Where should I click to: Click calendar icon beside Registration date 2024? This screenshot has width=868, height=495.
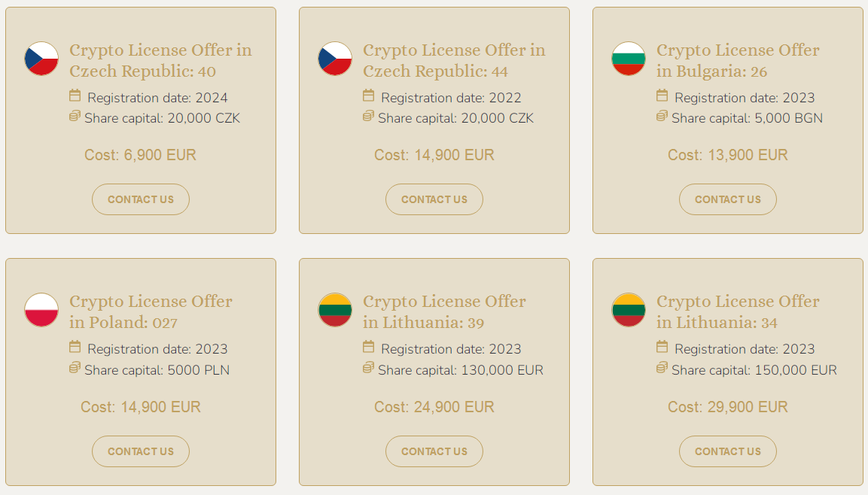coord(75,96)
